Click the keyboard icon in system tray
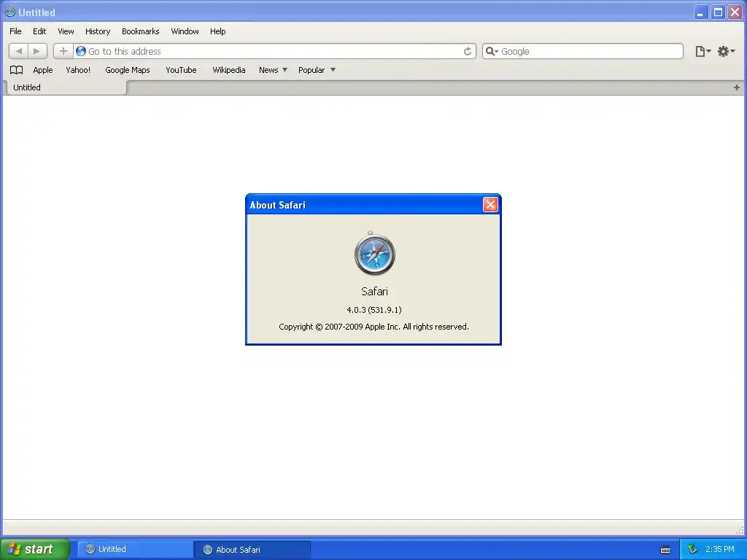 tap(665, 550)
